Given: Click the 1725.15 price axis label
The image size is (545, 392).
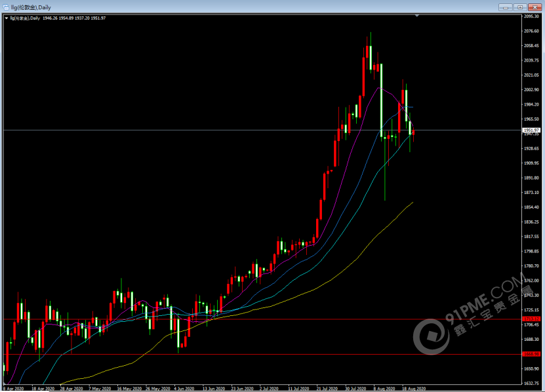Looking at the screenshot, I should click(x=531, y=310).
